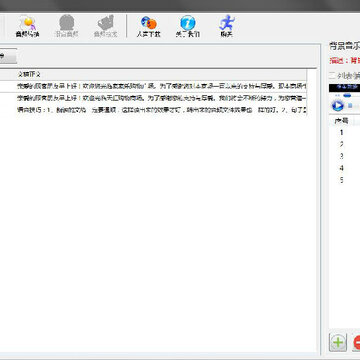The width and height of the screenshot is (360, 360).
Task: Select music list row 3
Action: [345, 156]
